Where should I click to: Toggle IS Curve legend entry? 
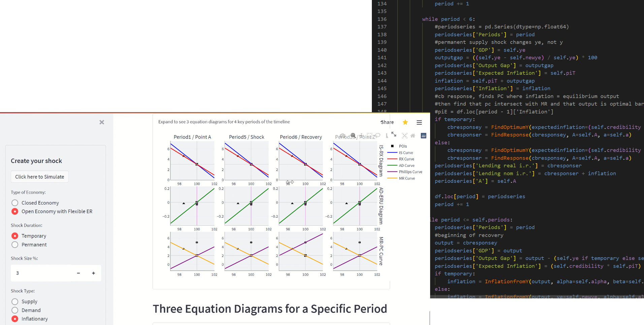(x=406, y=153)
